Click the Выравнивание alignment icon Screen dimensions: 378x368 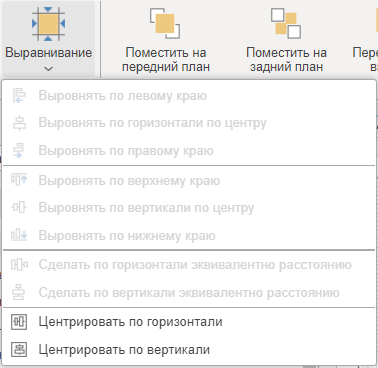pyautogui.click(x=48, y=23)
